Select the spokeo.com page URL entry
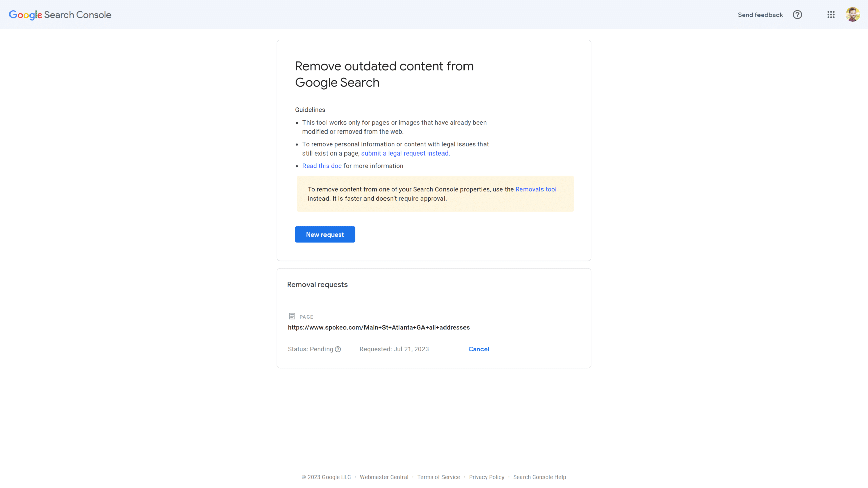 [378, 327]
